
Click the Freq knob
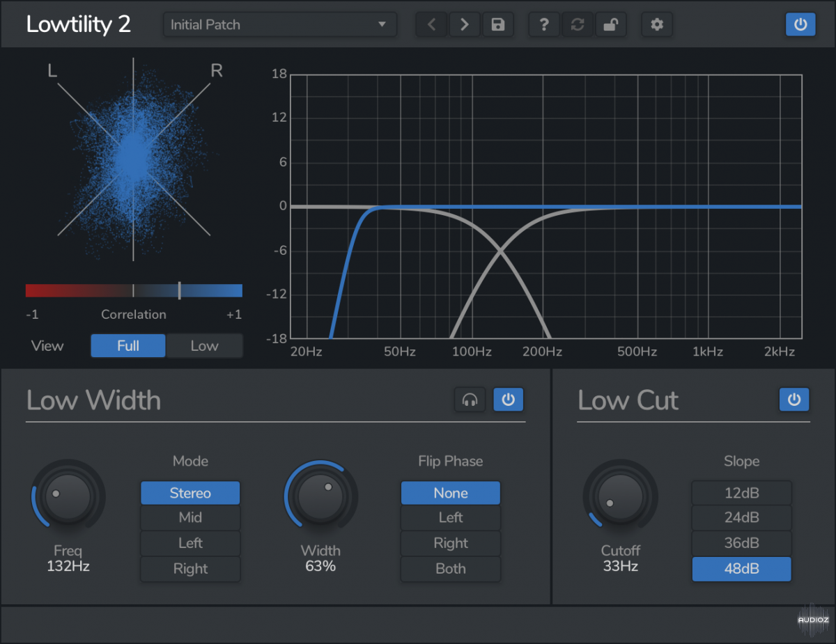(x=68, y=496)
